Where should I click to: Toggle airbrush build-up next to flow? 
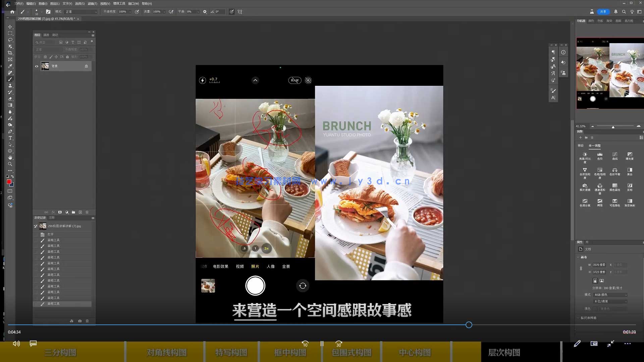[171, 12]
